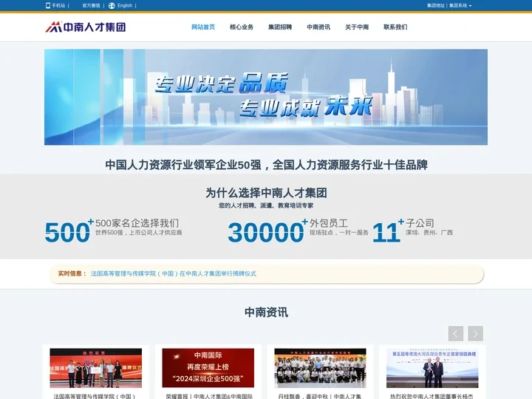Go to next news slide arrow
532x399 pixels.
475,333
